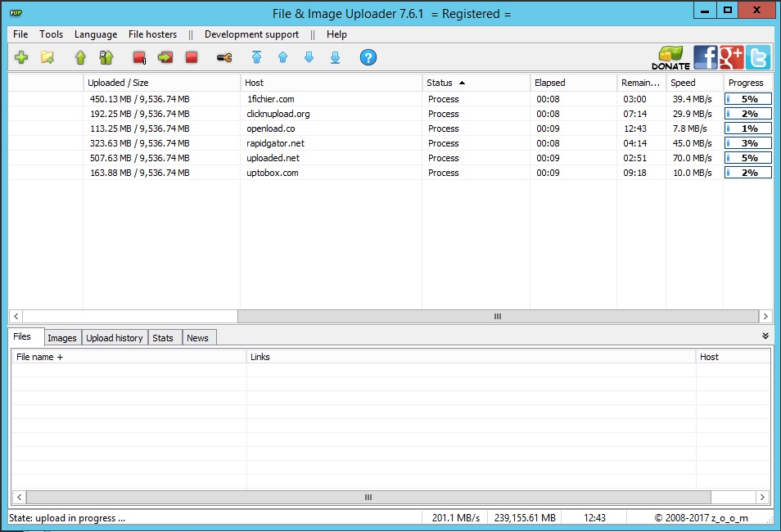Click the files panel horizontal scrollbar thumb
This screenshot has height=532, width=781.
[x=368, y=497]
